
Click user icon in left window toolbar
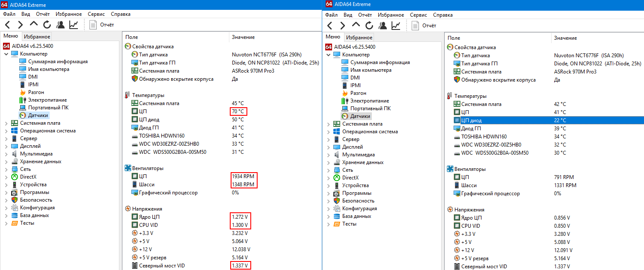(60, 25)
